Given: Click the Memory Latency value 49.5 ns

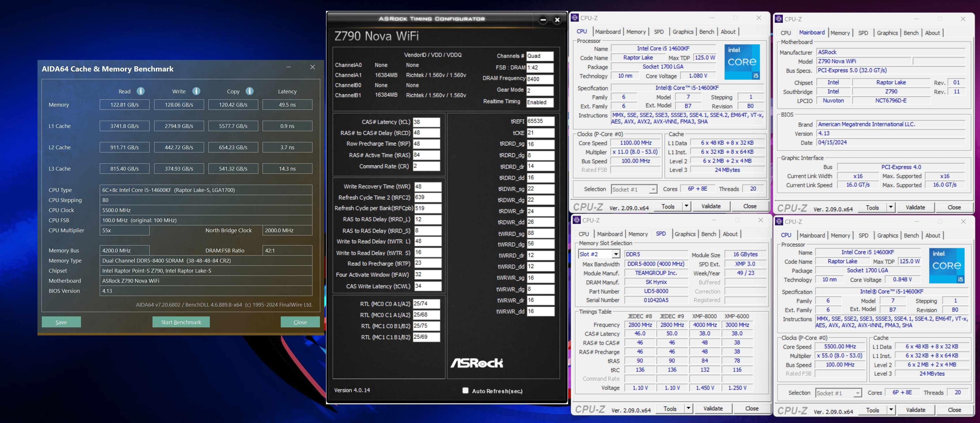Looking at the screenshot, I should click(287, 105).
